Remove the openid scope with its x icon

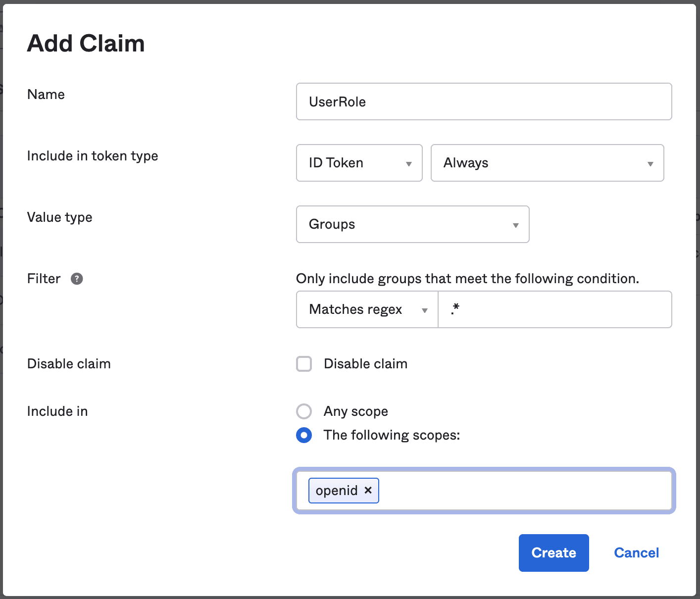point(368,490)
